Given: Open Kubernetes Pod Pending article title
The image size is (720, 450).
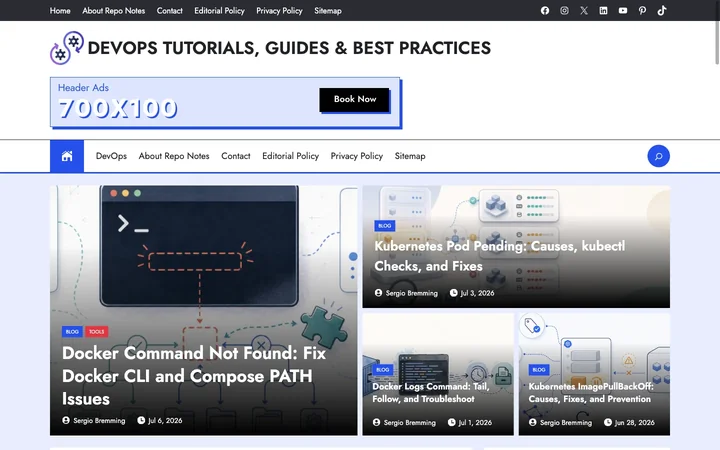Looking at the screenshot, I should pyautogui.click(x=500, y=256).
